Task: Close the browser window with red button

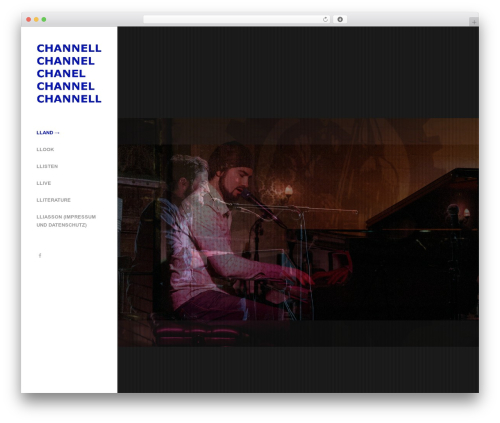Action: 29,19
